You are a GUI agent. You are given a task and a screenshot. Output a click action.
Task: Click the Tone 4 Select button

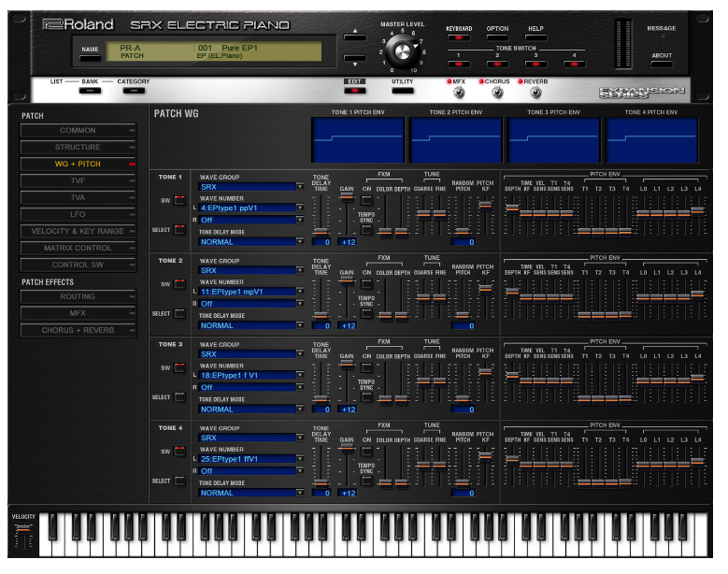[x=179, y=481]
